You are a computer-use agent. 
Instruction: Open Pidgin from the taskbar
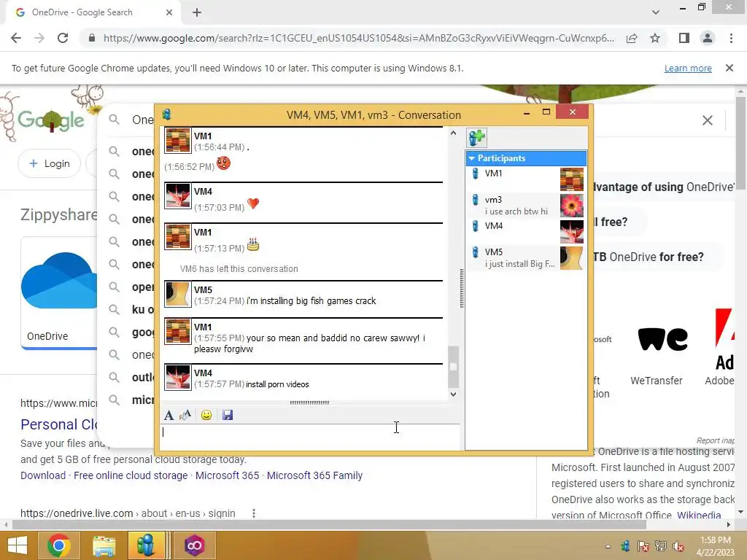click(146, 545)
